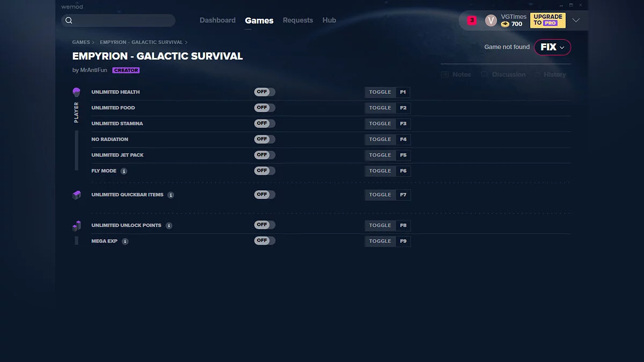Screen dimensions: 644x362
Task: Click the search magnifier icon
Action: [x=69, y=20]
